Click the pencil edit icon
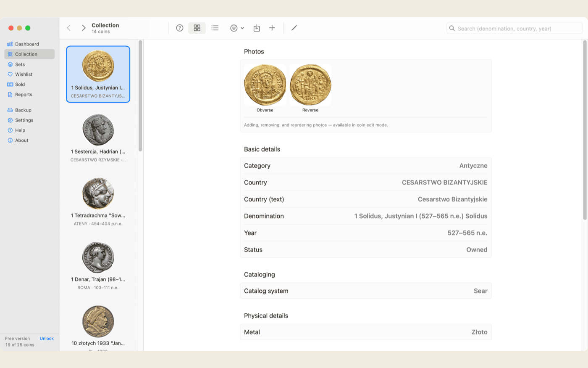This screenshot has height=368, width=588. point(294,28)
